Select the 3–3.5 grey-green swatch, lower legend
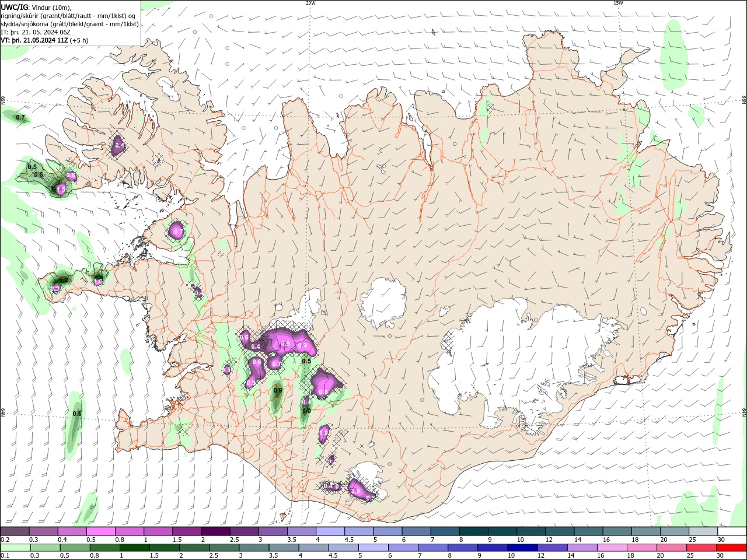This screenshot has width=747, height=560. point(254,548)
